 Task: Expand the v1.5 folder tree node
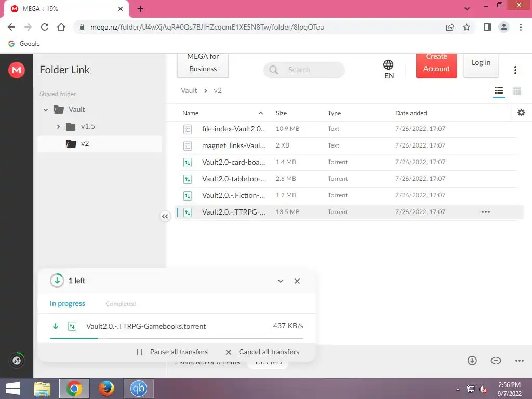click(58, 127)
